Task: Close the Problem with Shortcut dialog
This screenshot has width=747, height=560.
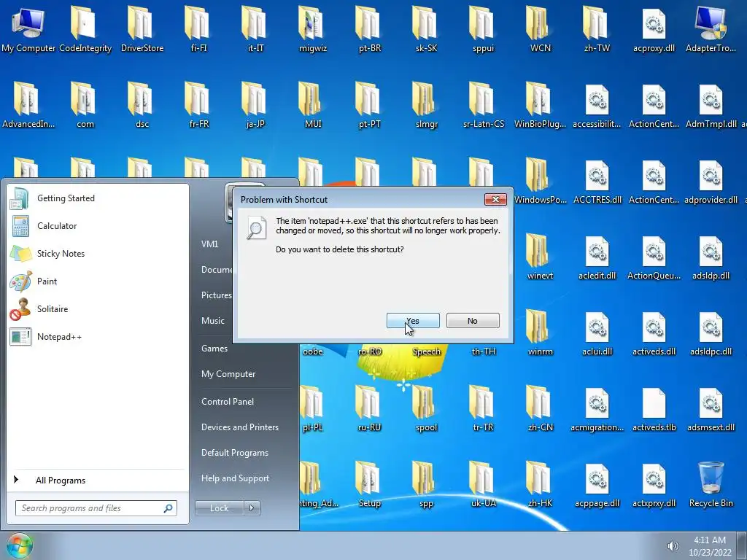Action: pyautogui.click(x=495, y=199)
